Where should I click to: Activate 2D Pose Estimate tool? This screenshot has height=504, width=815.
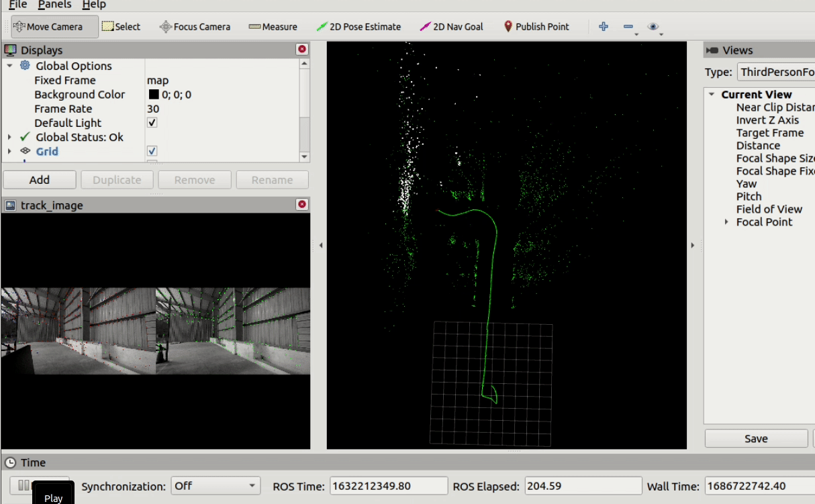[x=358, y=27]
